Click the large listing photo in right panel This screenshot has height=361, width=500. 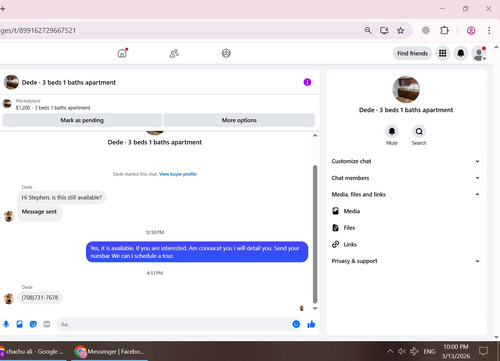pos(406,89)
